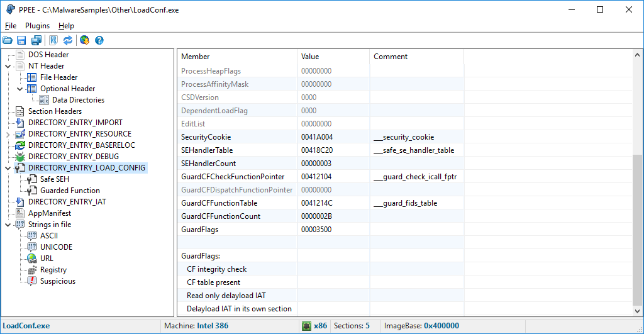
Task: Select DIRECTORY_ENTRY_IMPORT in the tree
Action: click(x=75, y=123)
